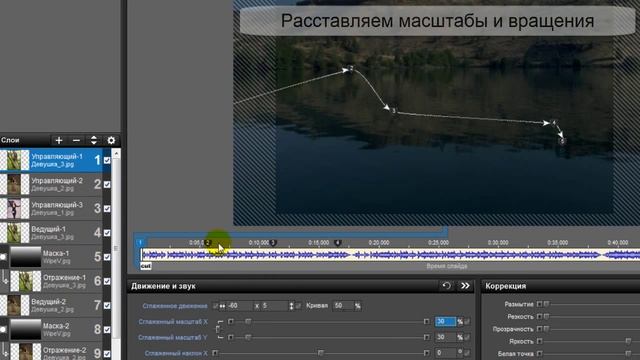Click the link icon between масштаб X and Y
Image resolution: width=640 pixels, height=360 pixels.
[x=218, y=329]
